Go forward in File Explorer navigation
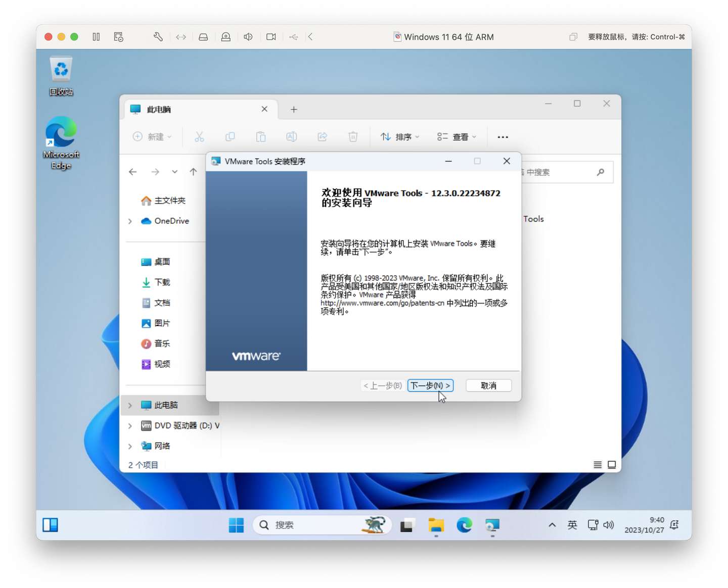This screenshot has width=728, height=588. pos(155,172)
